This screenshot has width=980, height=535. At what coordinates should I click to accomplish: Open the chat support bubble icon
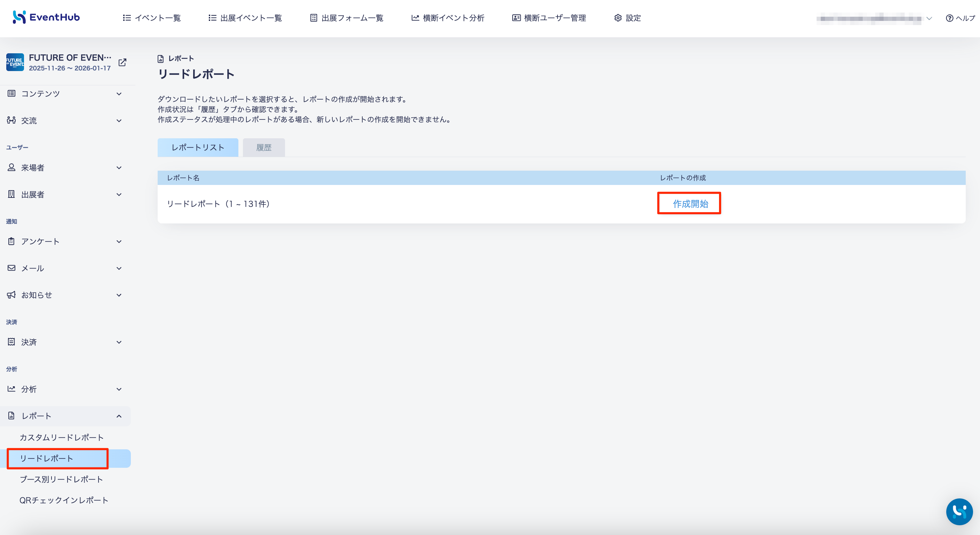[959, 511]
